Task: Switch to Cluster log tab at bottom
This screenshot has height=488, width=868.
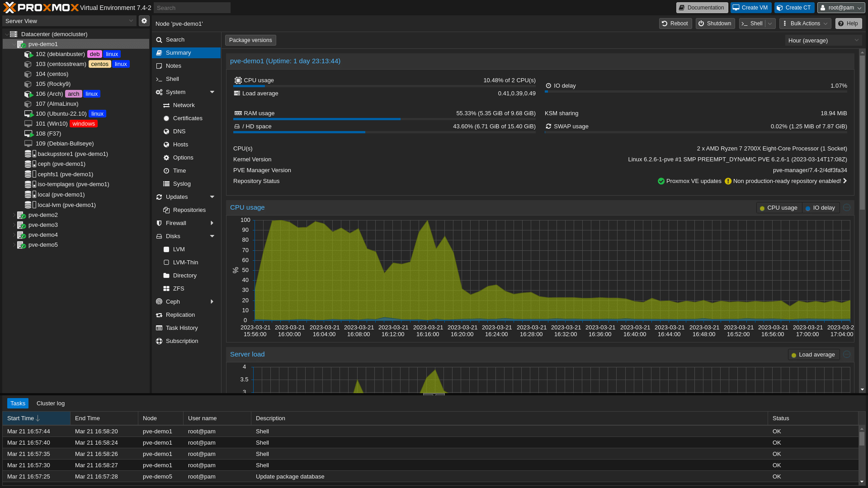Action: point(51,404)
